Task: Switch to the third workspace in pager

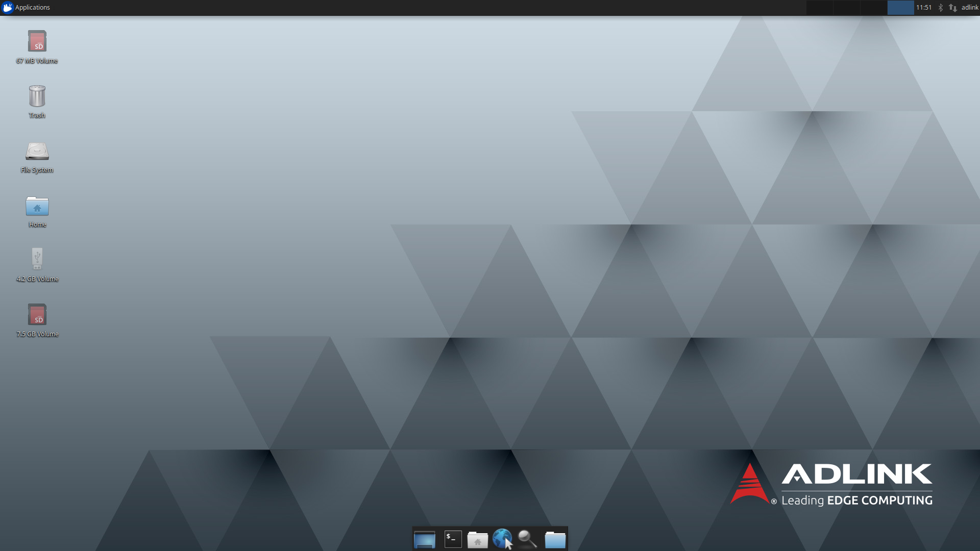Action: click(x=874, y=8)
